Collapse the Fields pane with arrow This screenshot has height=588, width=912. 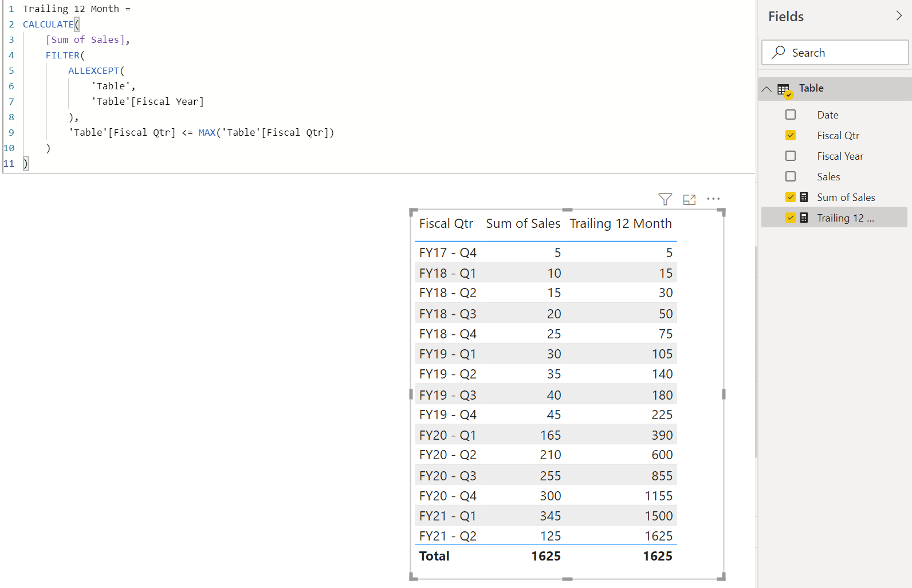pos(899,16)
